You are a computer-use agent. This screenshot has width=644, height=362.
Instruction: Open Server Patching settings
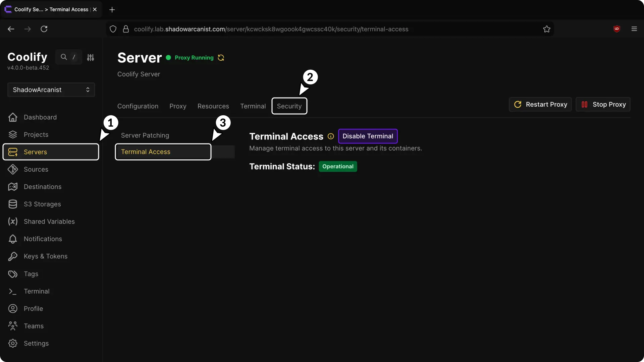[145, 135]
